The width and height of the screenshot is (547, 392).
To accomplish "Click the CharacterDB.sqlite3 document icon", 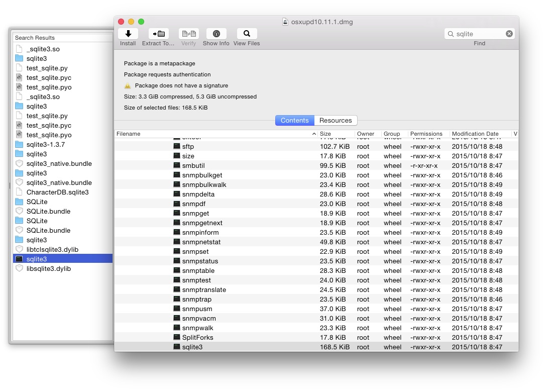I will tap(19, 192).
